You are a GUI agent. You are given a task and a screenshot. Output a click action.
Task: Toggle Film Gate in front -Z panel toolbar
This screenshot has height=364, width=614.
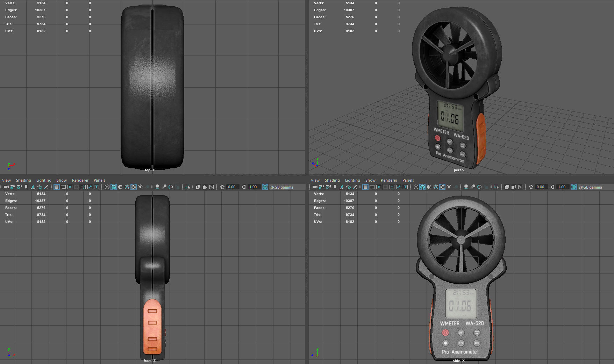click(63, 187)
